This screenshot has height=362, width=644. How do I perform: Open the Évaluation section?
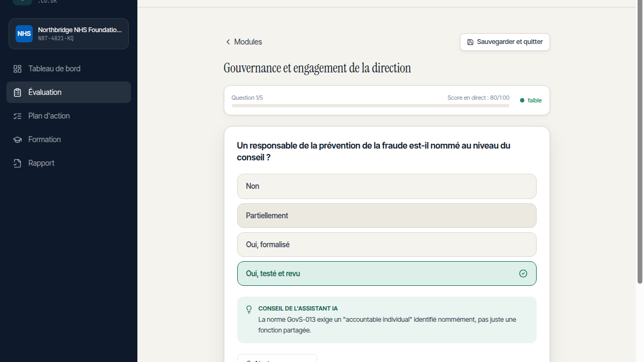(69, 92)
